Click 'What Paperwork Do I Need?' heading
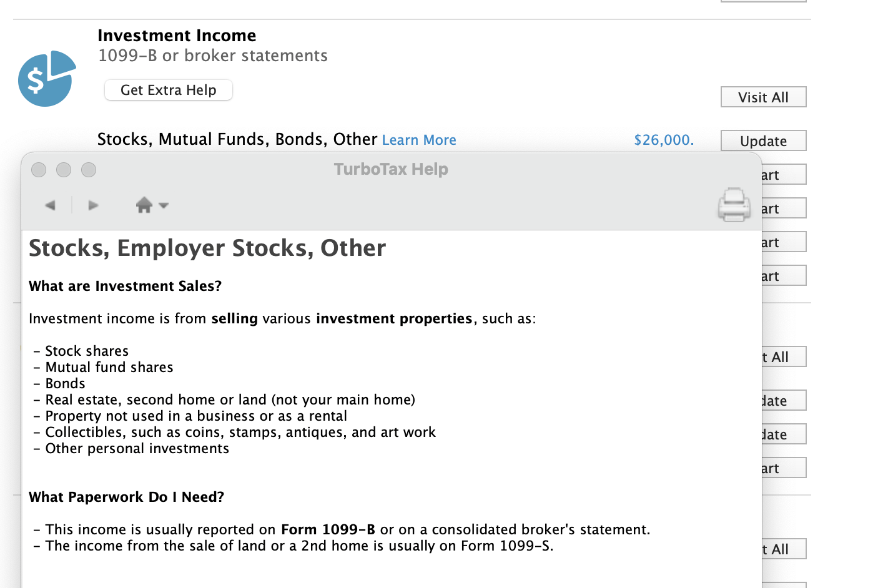The height and width of the screenshot is (588, 878). (127, 497)
